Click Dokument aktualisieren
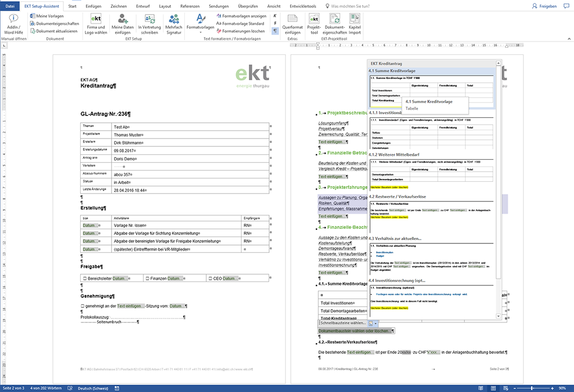Screen dimensions: 574x392 pos(54,31)
